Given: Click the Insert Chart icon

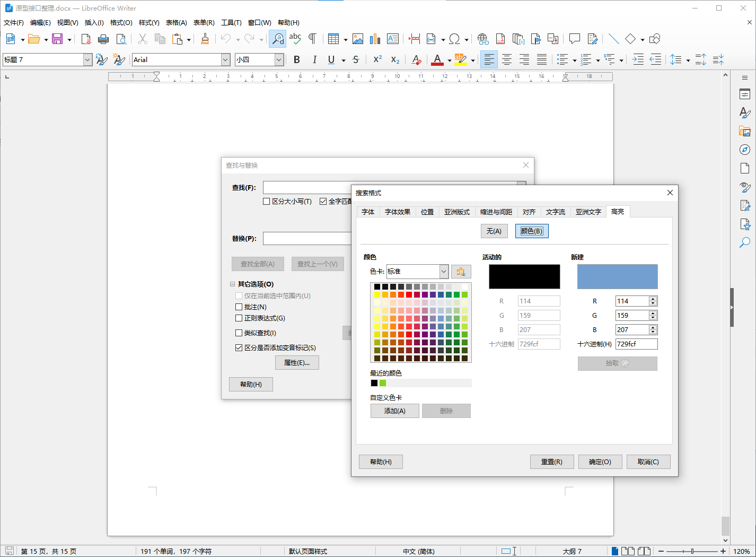Looking at the screenshot, I should pos(375,39).
